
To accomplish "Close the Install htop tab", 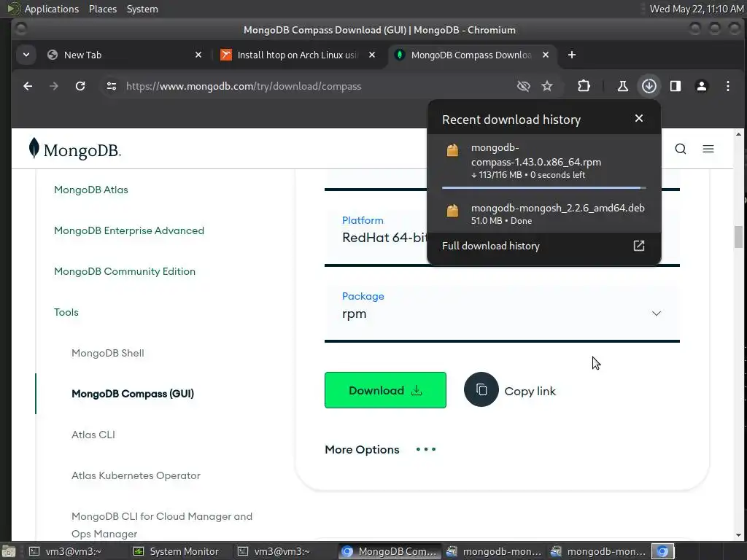I will click(x=372, y=55).
